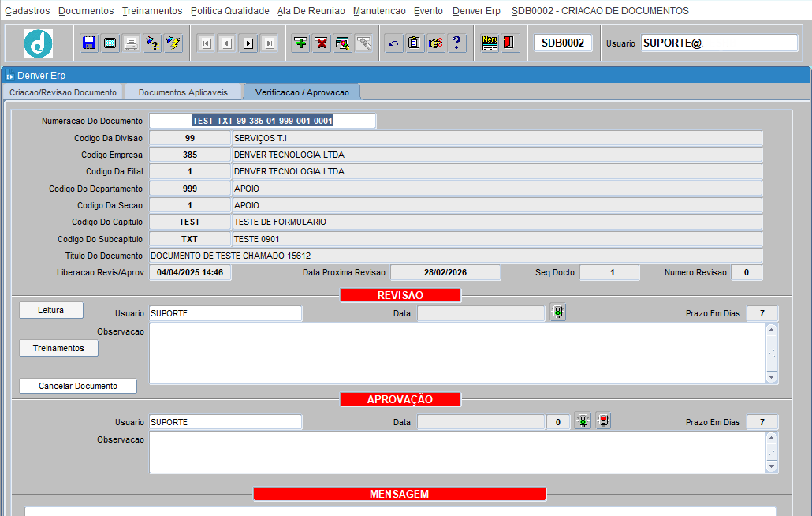Image resolution: width=812 pixels, height=516 pixels.
Task: Open the SDB0002 - CRIACAO DE DOCUMENTOS menu
Action: point(600,11)
